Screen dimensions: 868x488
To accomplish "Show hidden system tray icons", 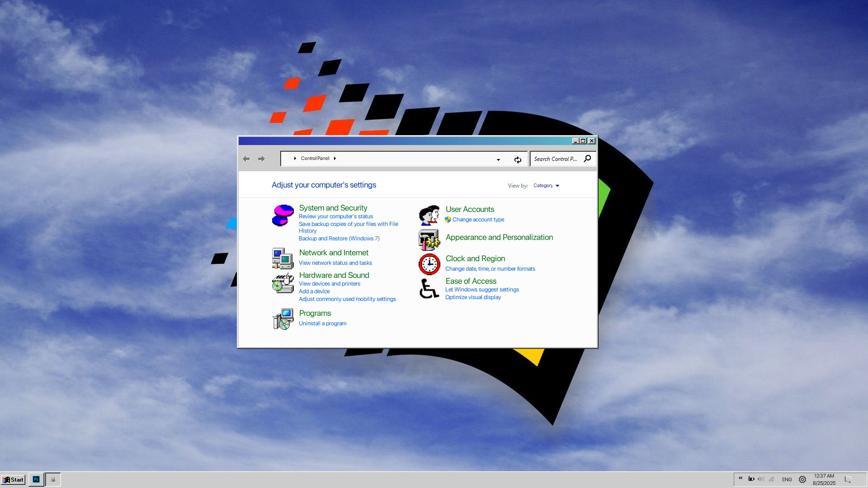I will (741, 478).
